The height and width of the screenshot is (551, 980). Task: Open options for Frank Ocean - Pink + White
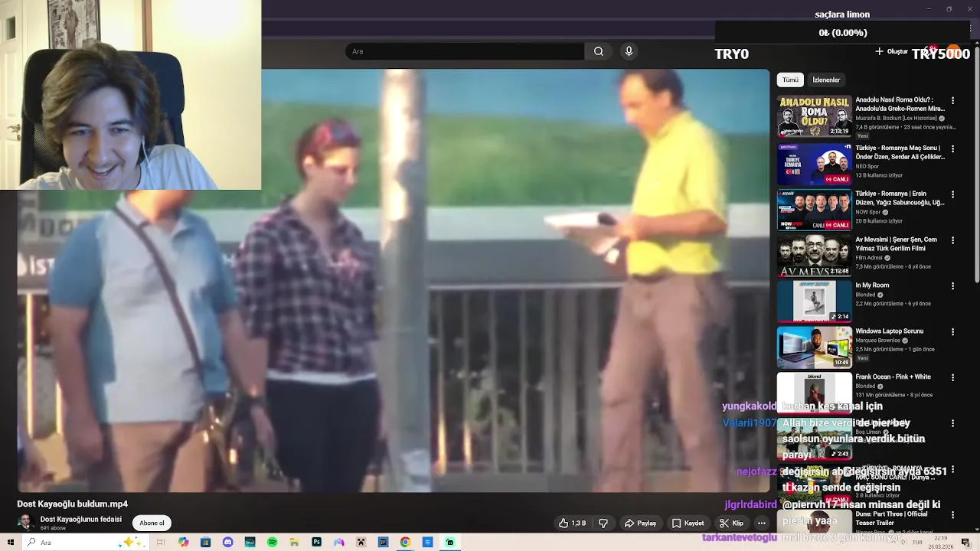[952, 378]
